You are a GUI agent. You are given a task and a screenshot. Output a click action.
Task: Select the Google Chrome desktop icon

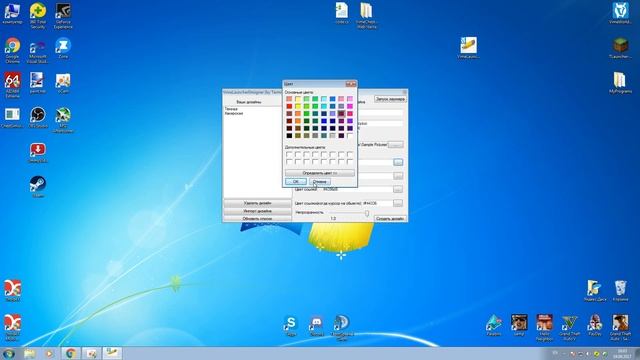coord(12,51)
